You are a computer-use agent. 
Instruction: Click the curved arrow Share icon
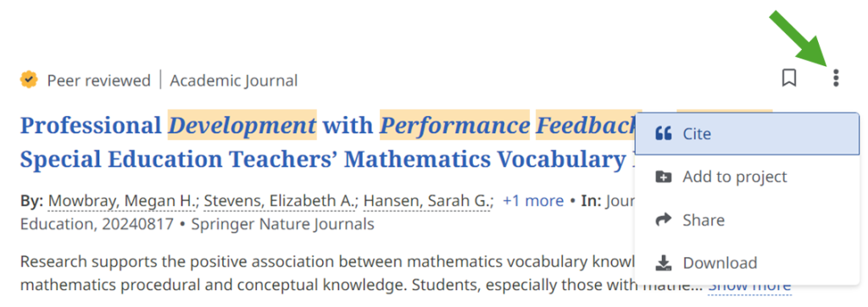(663, 220)
